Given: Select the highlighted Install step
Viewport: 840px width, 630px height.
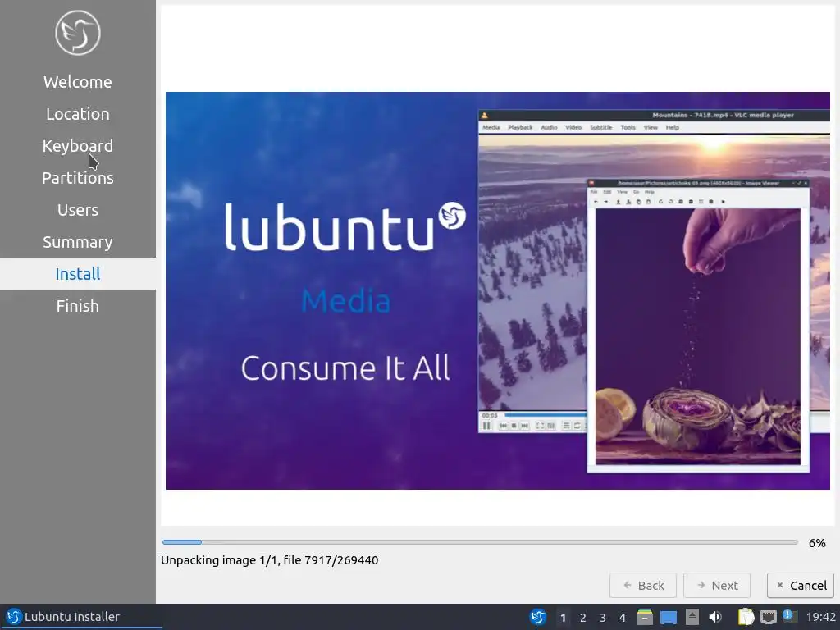Looking at the screenshot, I should click(78, 274).
